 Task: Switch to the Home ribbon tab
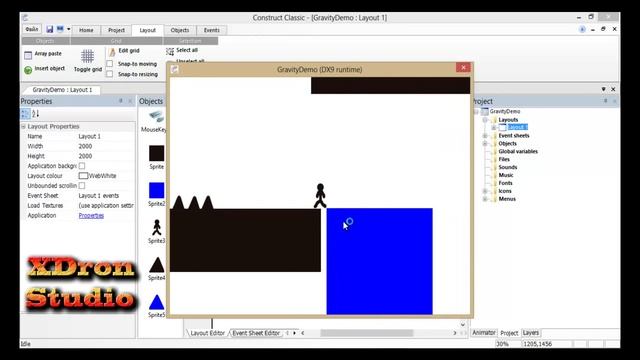click(x=86, y=30)
